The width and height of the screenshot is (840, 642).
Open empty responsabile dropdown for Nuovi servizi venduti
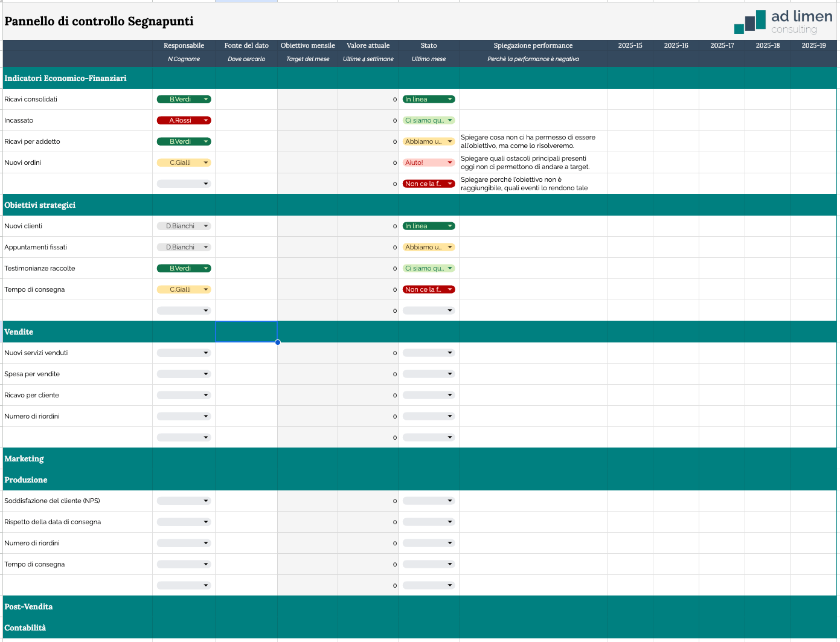pyautogui.click(x=184, y=353)
